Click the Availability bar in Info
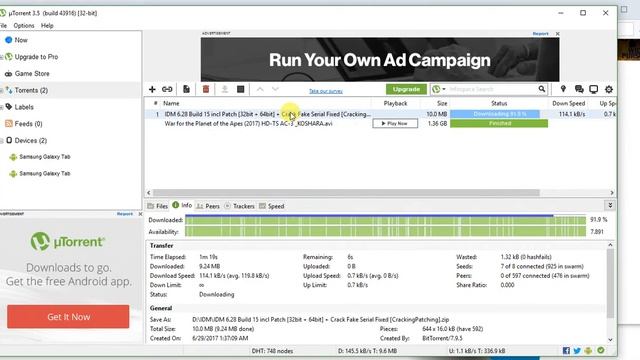The width and height of the screenshot is (640, 360). [x=385, y=231]
